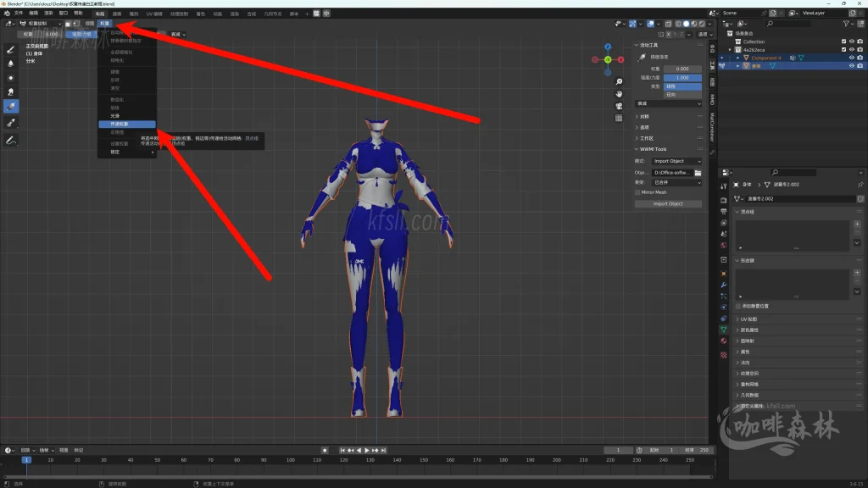Open the Weights header menu
The height and width of the screenshot is (488, 868).
coord(104,24)
